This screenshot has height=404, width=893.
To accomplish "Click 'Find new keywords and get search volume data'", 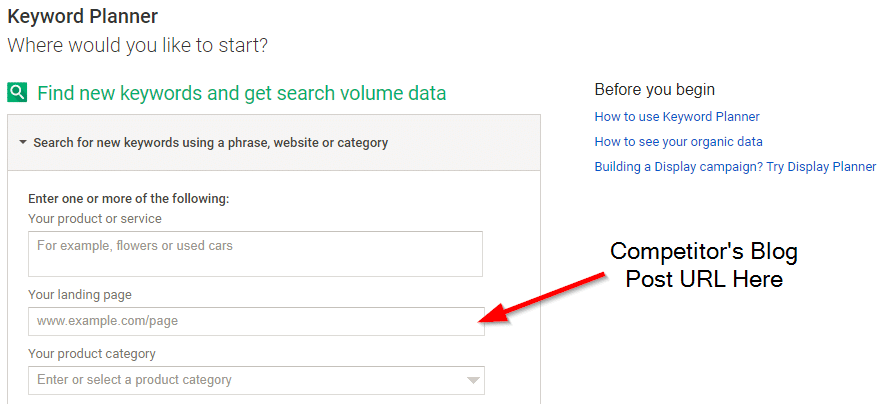I will click(x=241, y=93).
